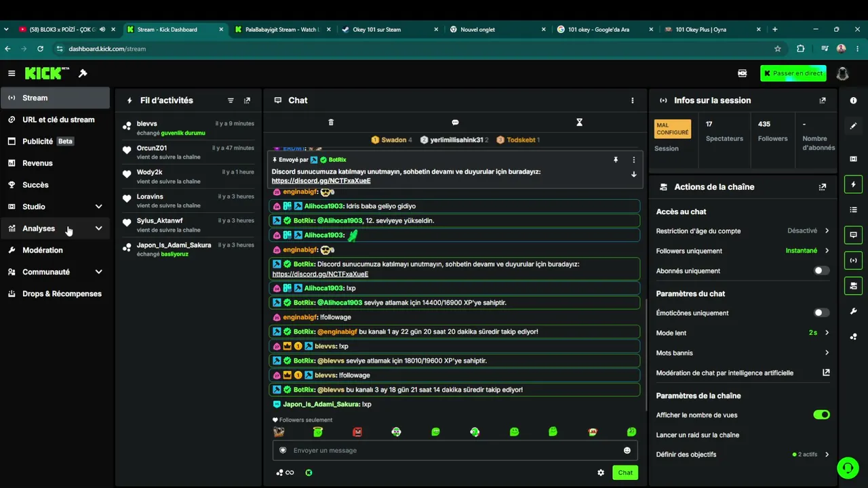Select Stream in the left sidebar
Viewport: 868px width, 488px height.
pyautogui.click(x=55, y=98)
